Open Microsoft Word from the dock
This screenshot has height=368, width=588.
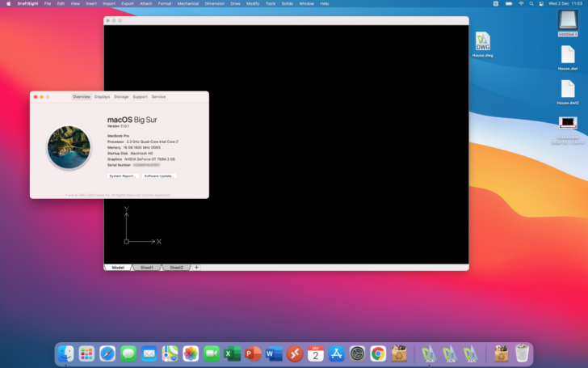[x=274, y=353]
